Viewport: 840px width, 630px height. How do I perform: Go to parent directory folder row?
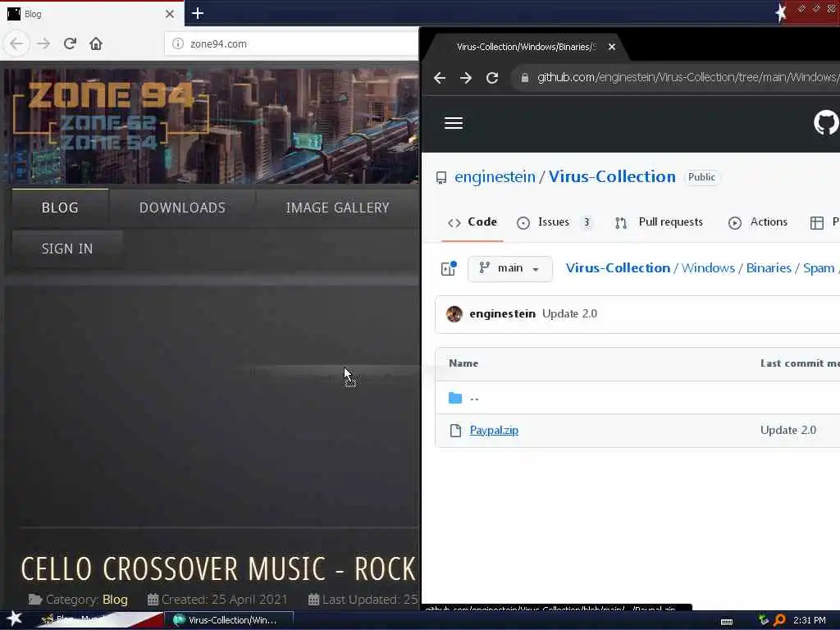tap(637, 398)
